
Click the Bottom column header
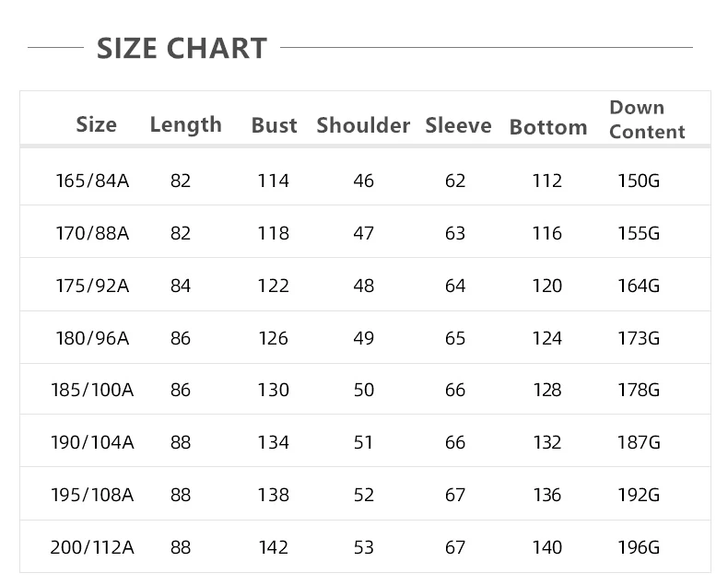pyautogui.click(x=548, y=127)
